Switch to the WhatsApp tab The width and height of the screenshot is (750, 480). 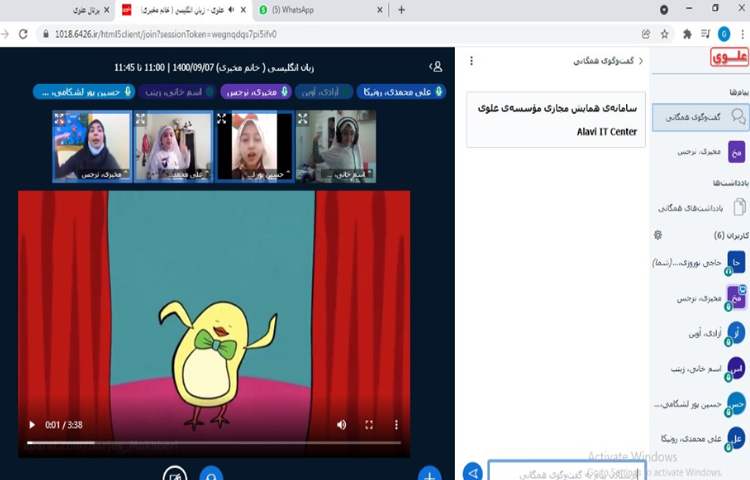pyautogui.click(x=316, y=10)
